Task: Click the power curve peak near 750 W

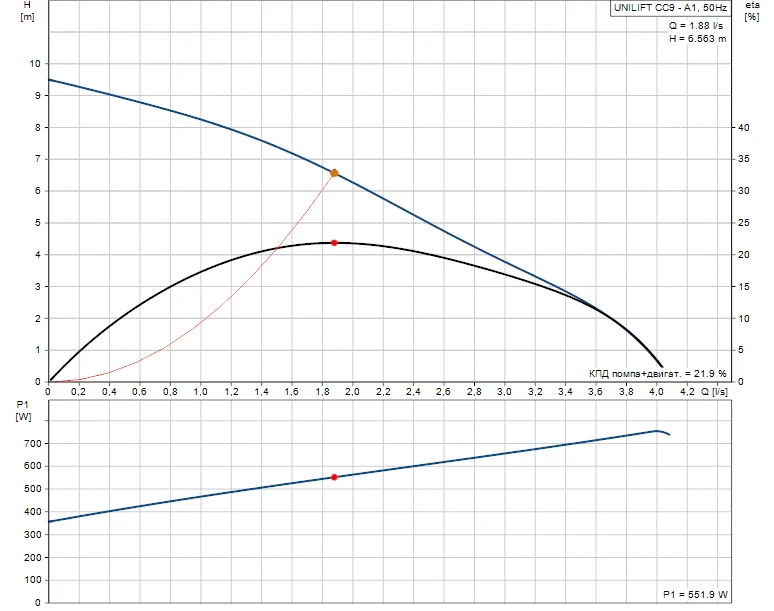Action: tap(656, 431)
